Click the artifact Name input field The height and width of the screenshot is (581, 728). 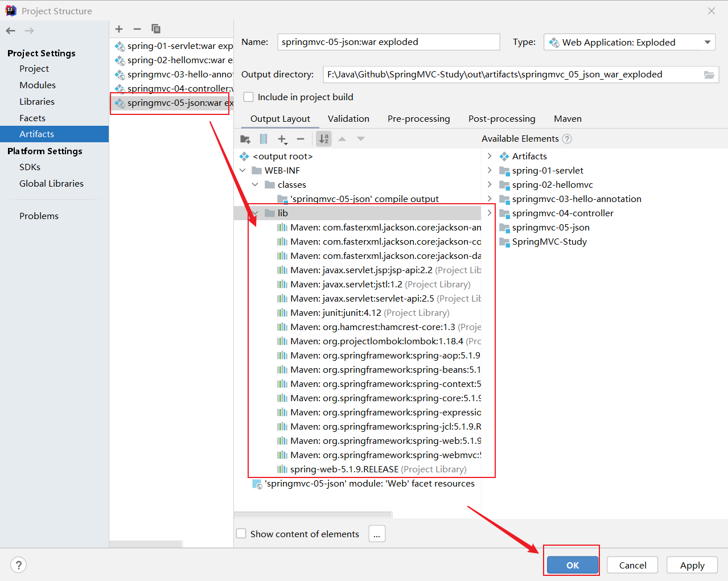pos(388,42)
